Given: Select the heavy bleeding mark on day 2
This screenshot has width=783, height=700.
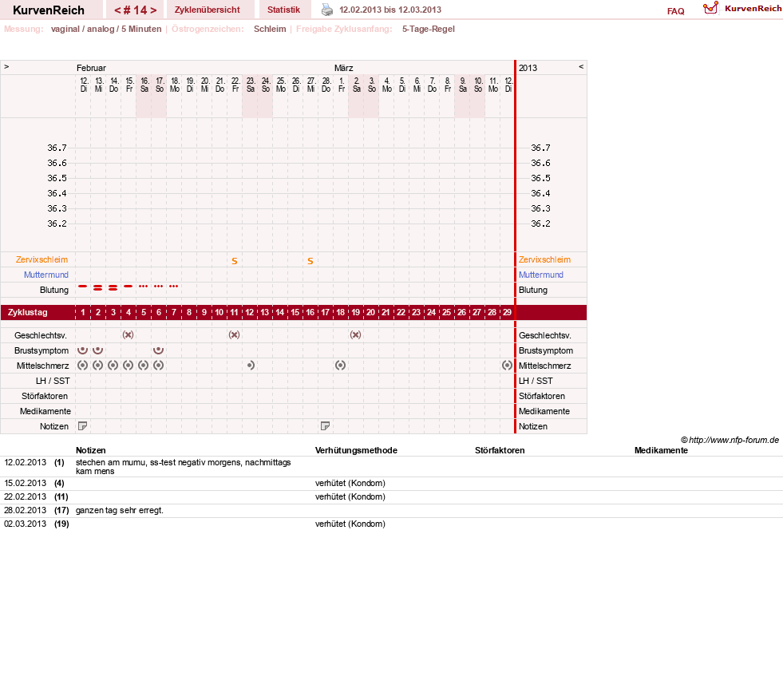Looking at the screenshot, I should click(98, 287).
